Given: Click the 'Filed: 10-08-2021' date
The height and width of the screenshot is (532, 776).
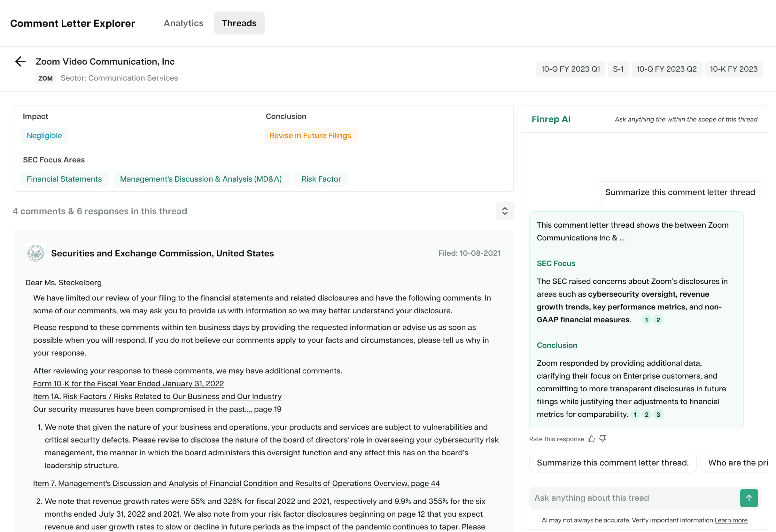Looking at the screenshot, I should tap(469, 253).
